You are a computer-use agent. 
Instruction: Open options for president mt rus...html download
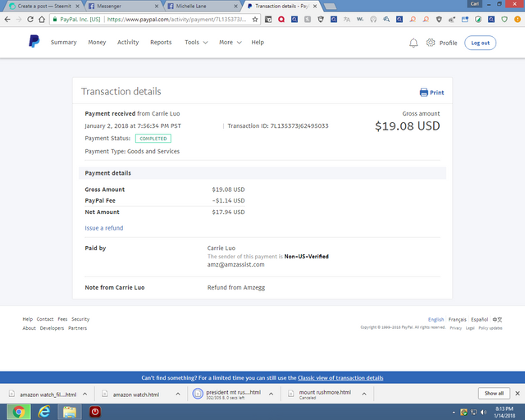pyautogui.click(x=271, y=395)
